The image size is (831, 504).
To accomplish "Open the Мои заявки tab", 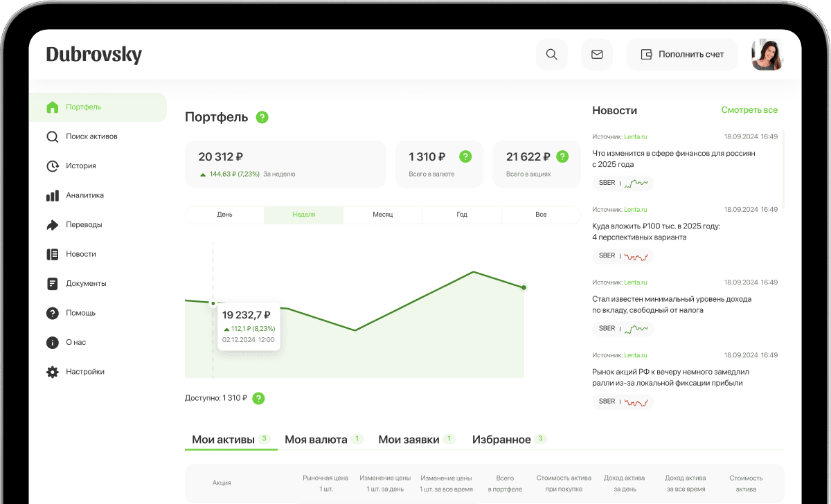I will [409, 440].
